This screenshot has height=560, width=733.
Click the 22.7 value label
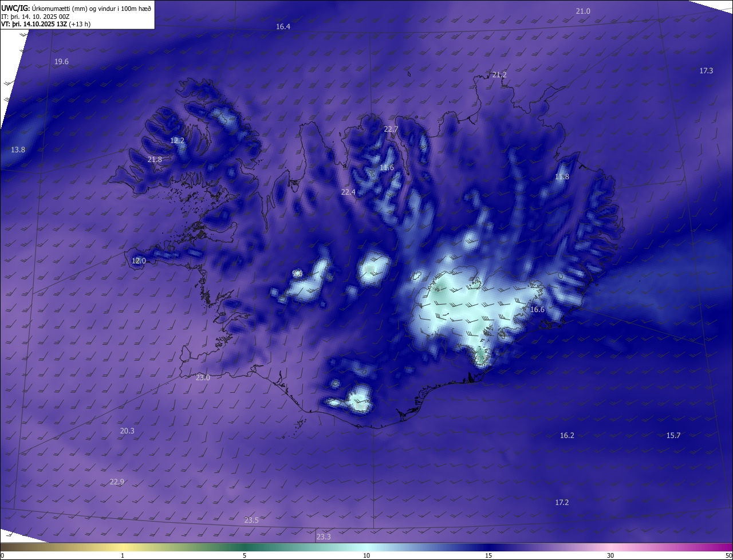coord(391,129)
